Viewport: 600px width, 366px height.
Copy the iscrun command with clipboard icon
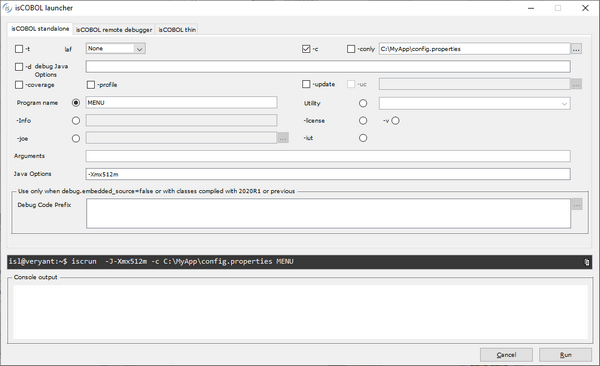point(587,262)
